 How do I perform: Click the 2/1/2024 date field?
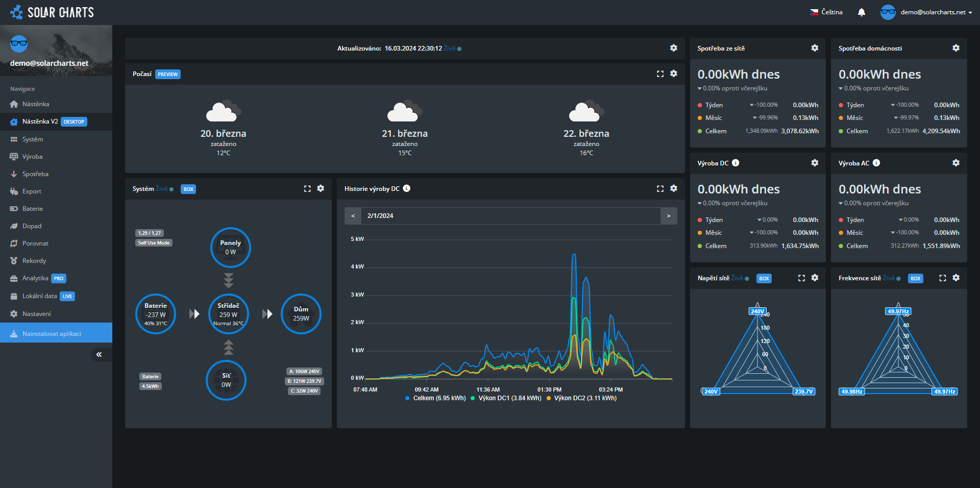point(511,216)
